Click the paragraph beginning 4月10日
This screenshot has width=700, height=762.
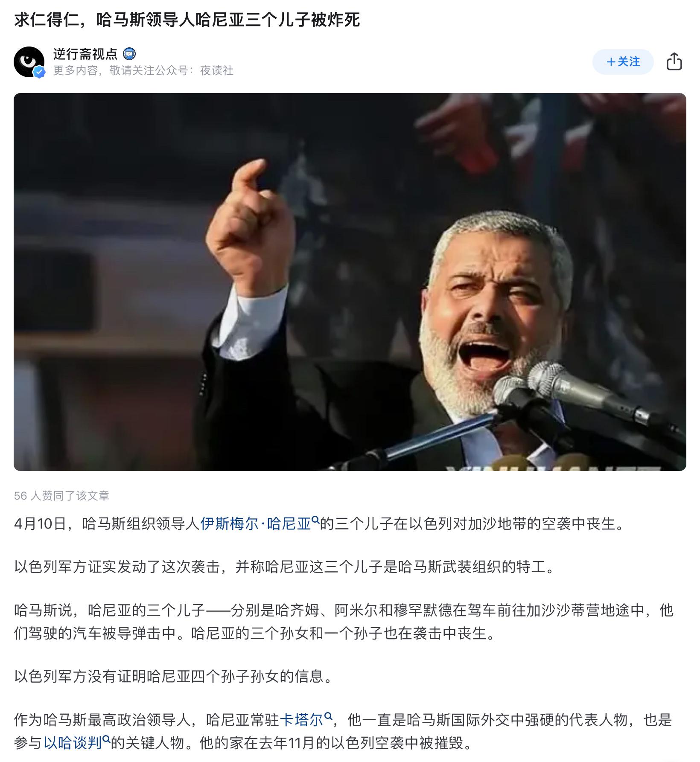[319, 524]
